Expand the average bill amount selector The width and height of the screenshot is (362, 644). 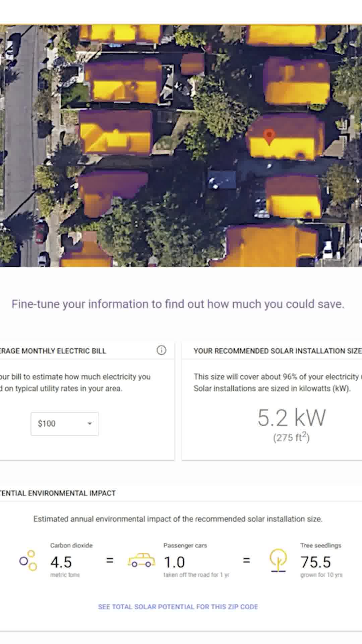pyautogui.click(x=64, y=424)
